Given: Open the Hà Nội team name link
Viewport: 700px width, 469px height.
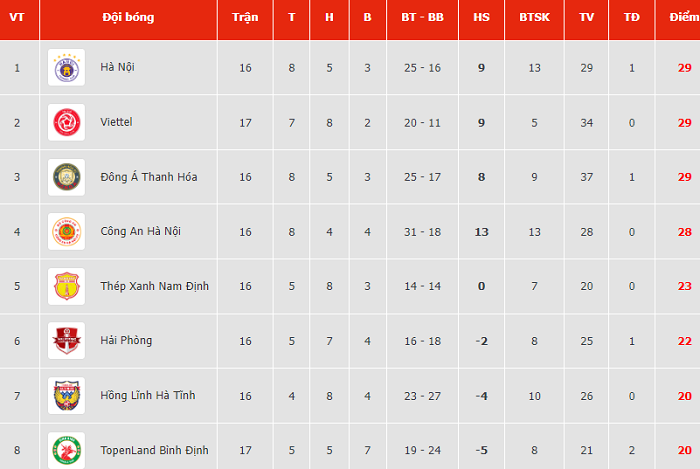Looking at the screenshot, I should point(117,67).
